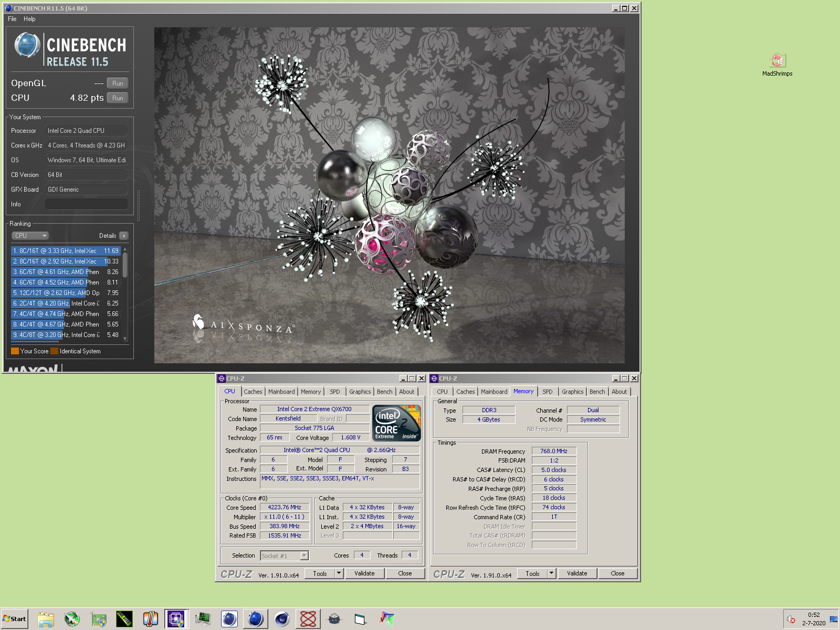Screen dimensions: 840x630
Task: Open Socket #1 selection dropdown
Action: pyautogui.click(x=285, y=555)
